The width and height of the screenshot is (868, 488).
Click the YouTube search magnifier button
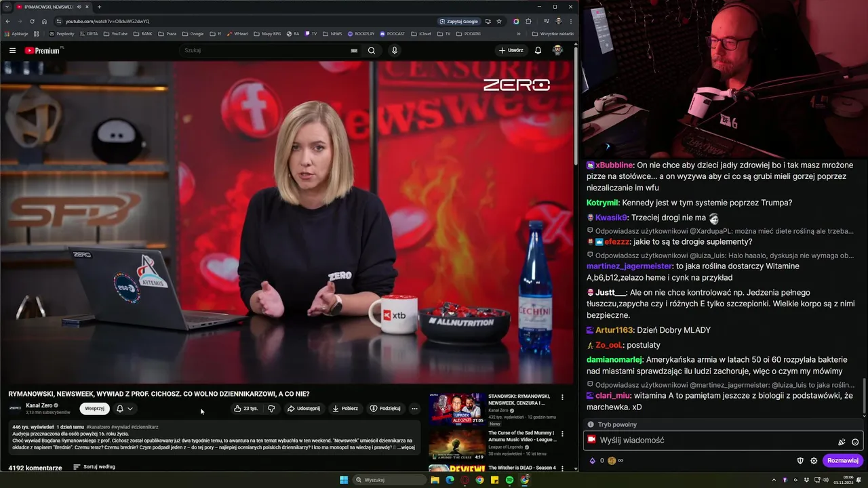pos(372,50)
